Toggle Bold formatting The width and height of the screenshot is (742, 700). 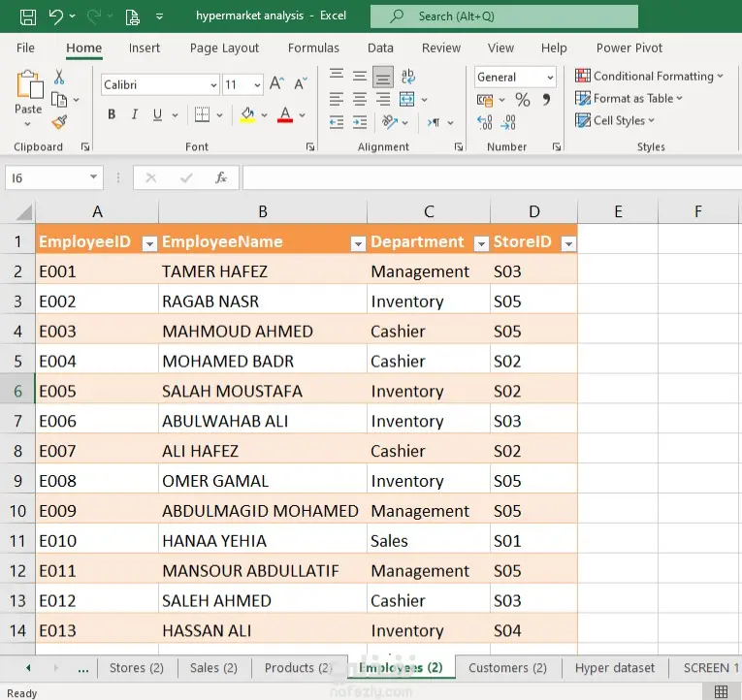coord(112,114)
